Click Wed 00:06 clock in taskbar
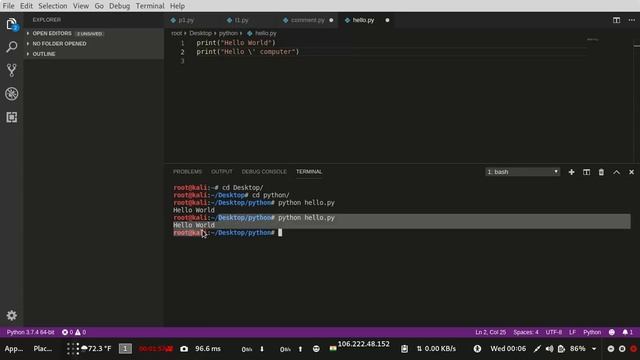Image resolution: width=640 pixels, height=360 pixels. [x=508, y=349]
